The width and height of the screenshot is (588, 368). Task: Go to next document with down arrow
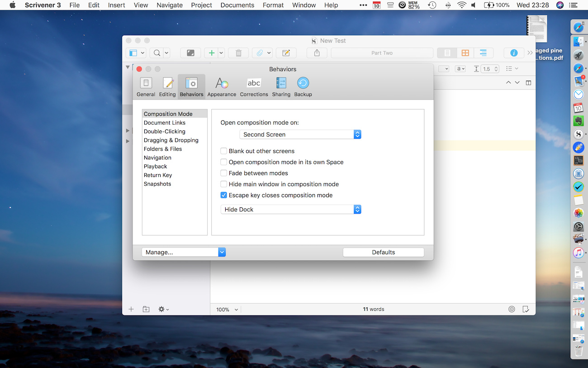(x=517, y=83)
